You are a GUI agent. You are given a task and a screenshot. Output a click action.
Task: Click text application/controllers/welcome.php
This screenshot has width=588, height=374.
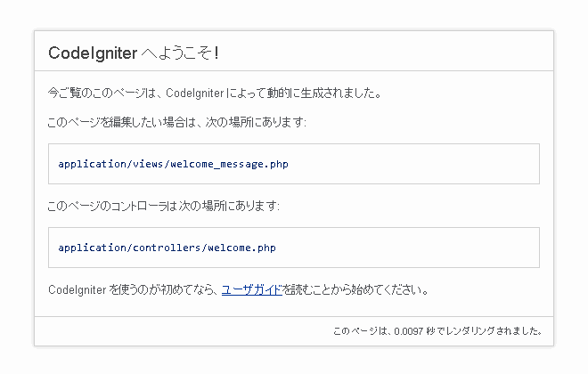click(167, 248)
